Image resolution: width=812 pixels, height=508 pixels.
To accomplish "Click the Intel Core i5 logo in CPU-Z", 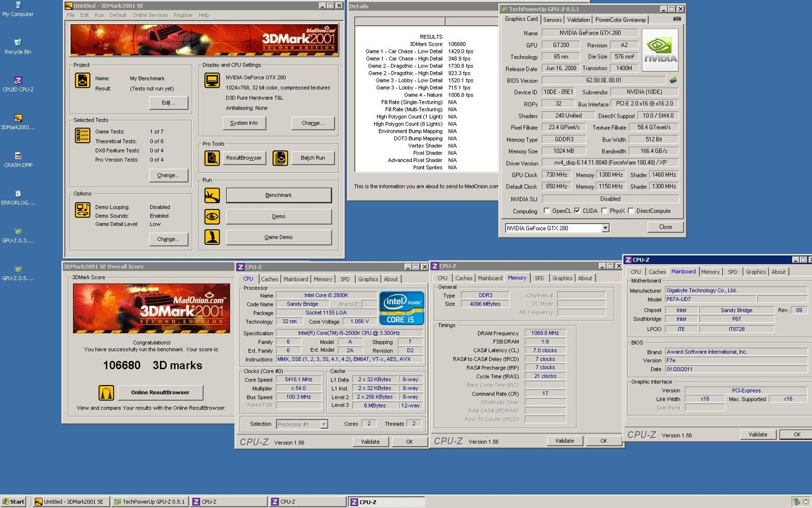I will coord(401,308).
